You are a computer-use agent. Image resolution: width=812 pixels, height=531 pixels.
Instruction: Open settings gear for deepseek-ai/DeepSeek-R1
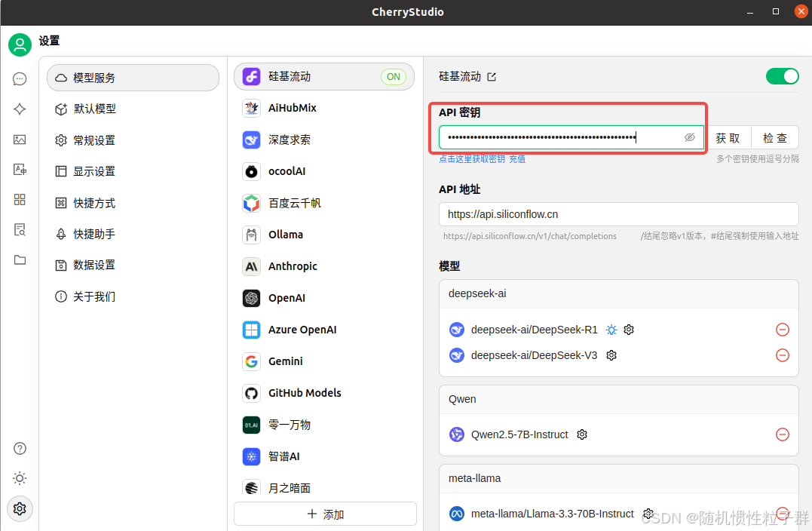point(629,330)
